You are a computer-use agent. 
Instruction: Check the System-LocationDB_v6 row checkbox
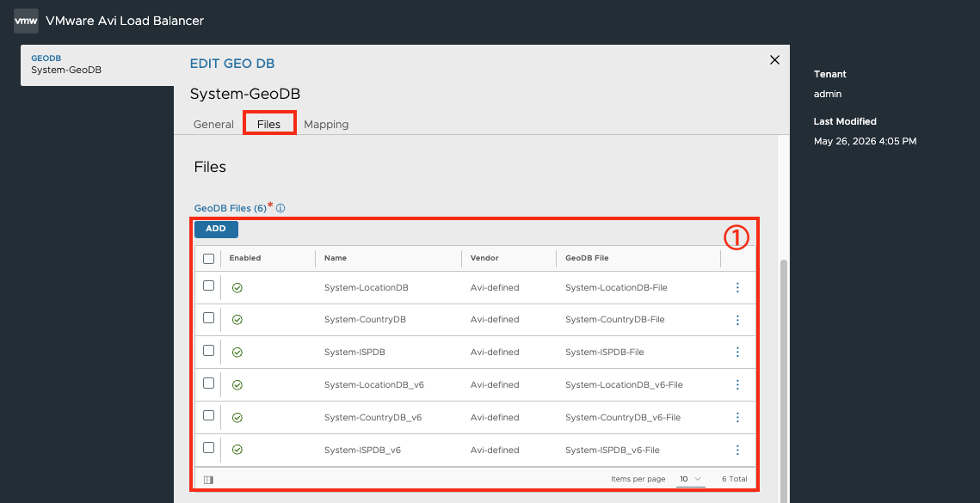pyautogui.click(x=209, y=383)
